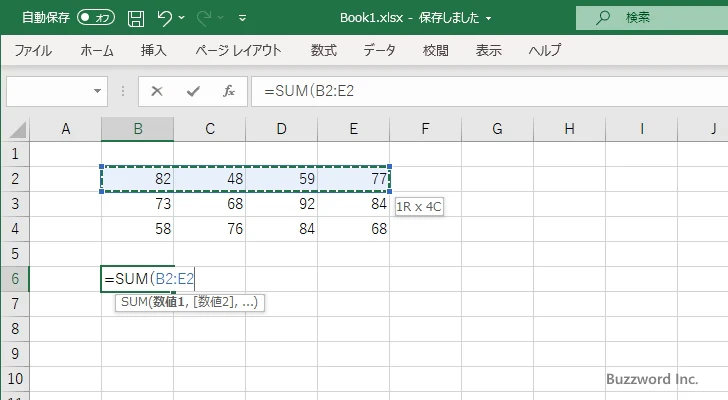Open the データ tab
Viewport: 728px width, 400px height.
379,50
